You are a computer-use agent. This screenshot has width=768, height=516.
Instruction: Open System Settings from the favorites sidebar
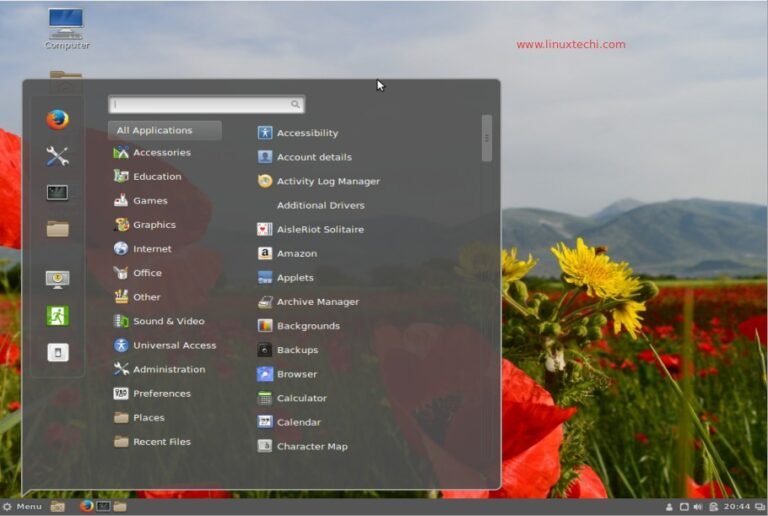pos(57,156)
